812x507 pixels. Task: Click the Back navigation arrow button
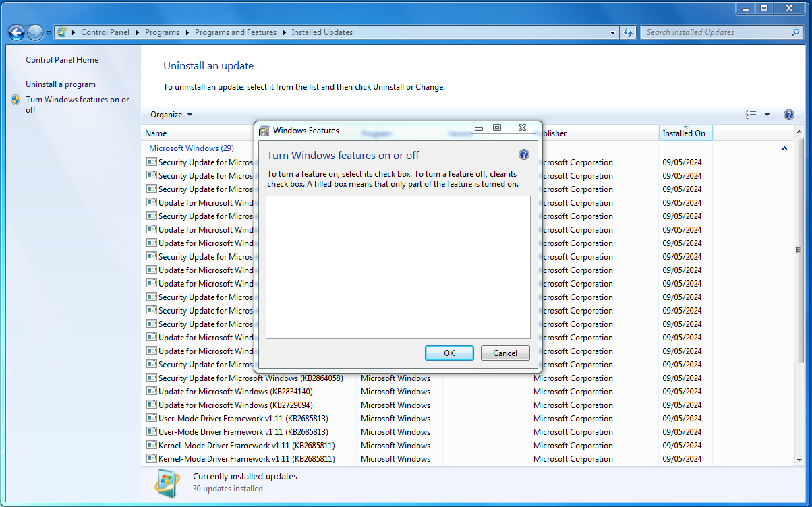[x=17, y=32]
